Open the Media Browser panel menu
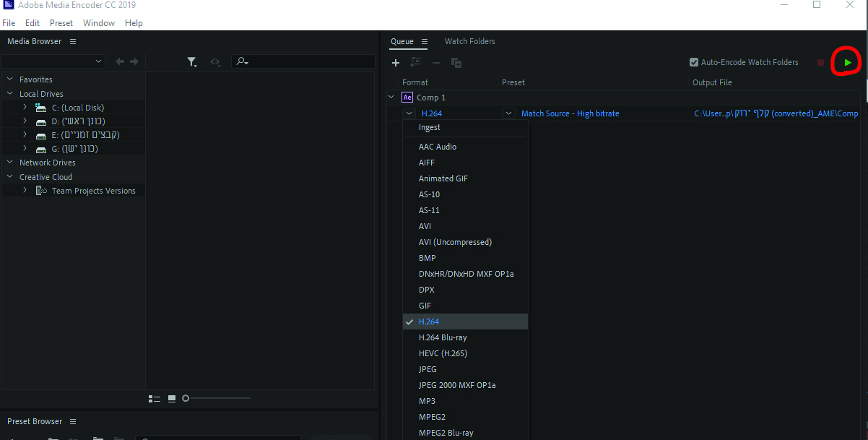This screenshot has width=868, height=440. coord(73,41)
